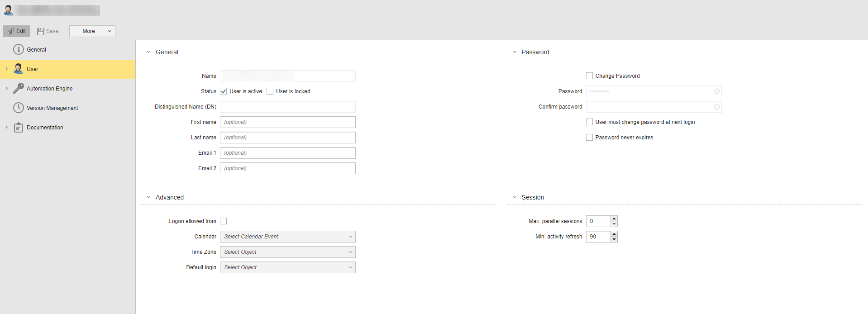Collapse the Session section panel
Viewport: 868px width, 314px height.
click(x=515, y=197)
